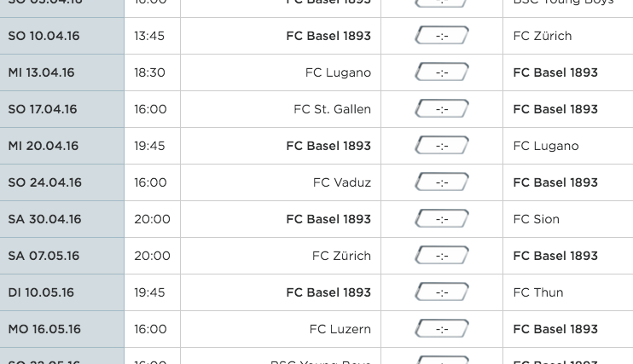Select the FC St. Gallen team name
The width and height of the screenshot is (633, 364).
[332, 109]
